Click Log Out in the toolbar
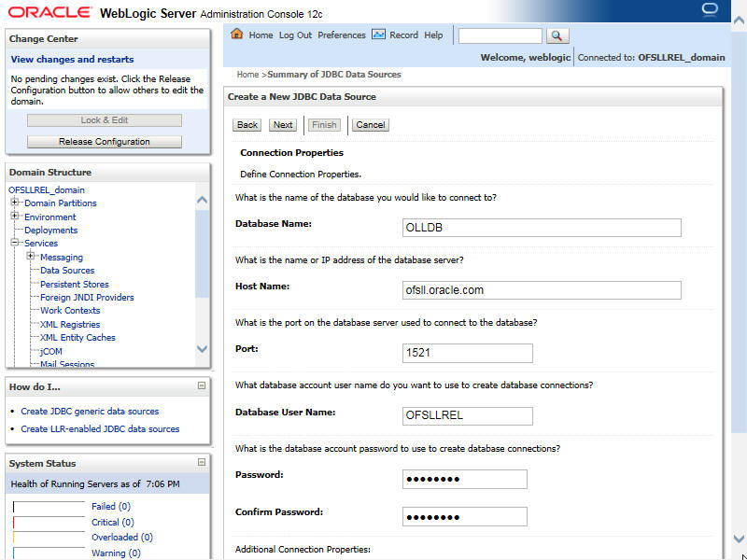 click(x=295, y=35)
